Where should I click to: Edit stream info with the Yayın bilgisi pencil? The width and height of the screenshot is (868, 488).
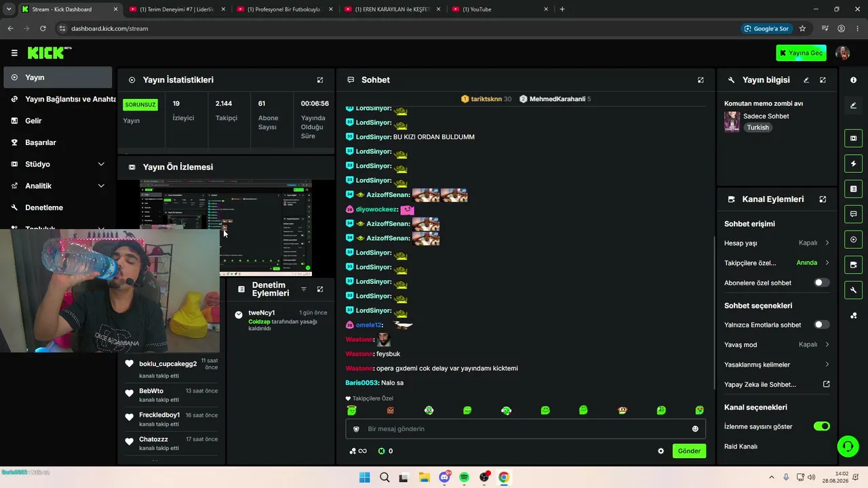coord(806,80)
